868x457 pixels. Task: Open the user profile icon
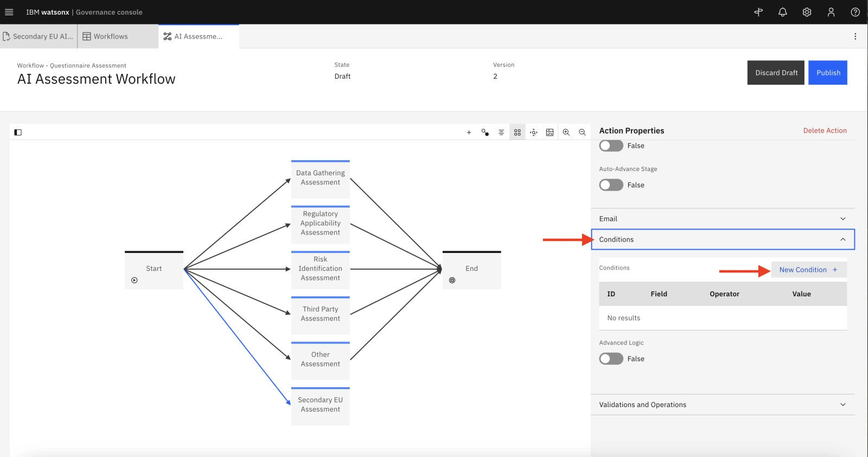tap(831, 12)
